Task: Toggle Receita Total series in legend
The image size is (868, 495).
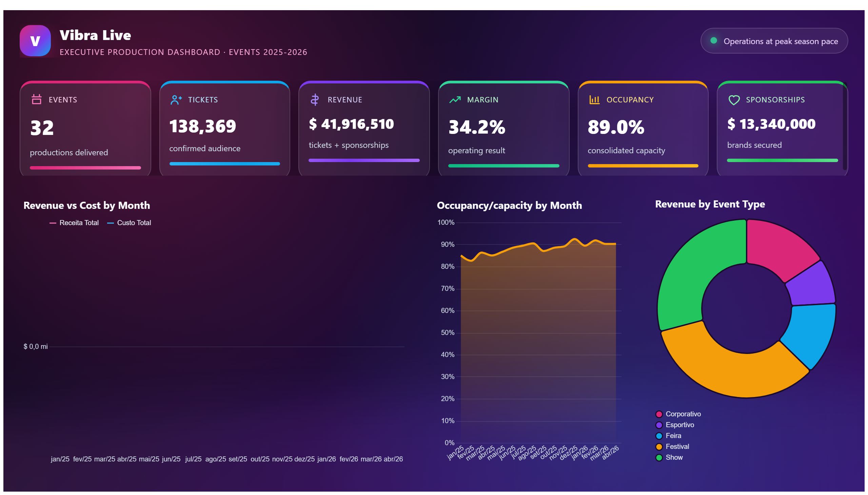Action: [x=74, y=223]
